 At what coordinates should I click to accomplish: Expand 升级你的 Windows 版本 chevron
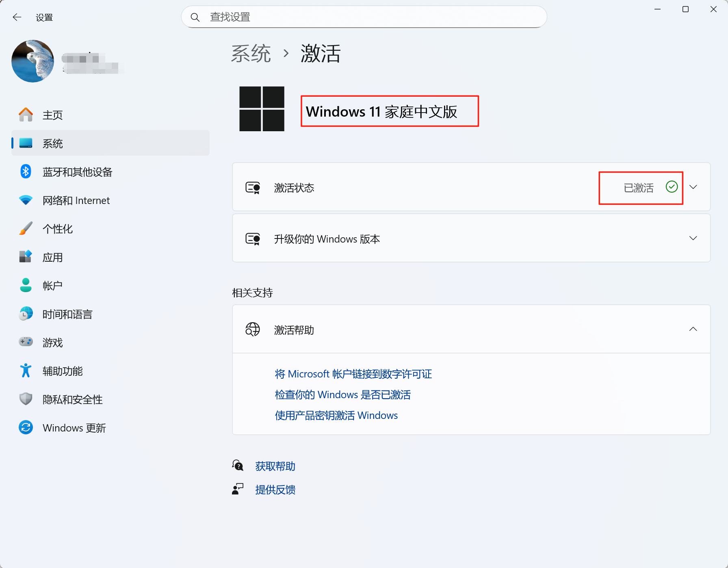[693, 238]
